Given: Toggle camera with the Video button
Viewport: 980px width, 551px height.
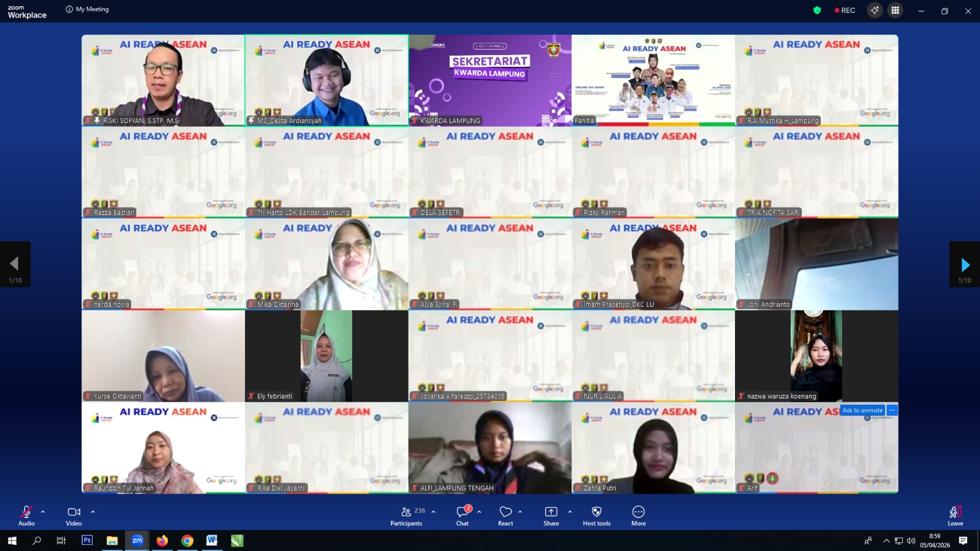Looking at the screenshot, I should click(73, 515).
